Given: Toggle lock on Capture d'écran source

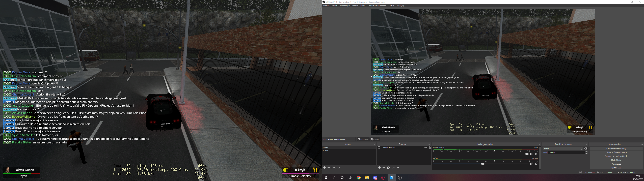Looking at the screenshot, I should tap(430, 148).
